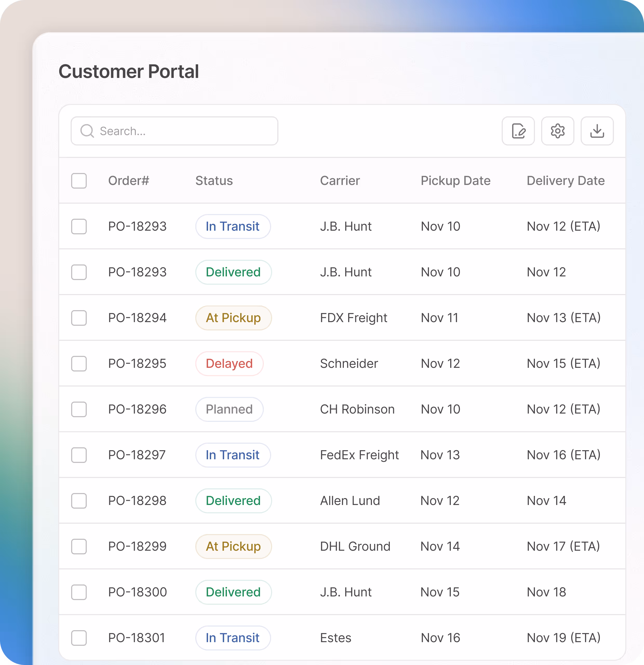The width and height of the screenshot is (644, 665).
Task: Check the PO-18294 row checkbox
Action: coord(79,318)
